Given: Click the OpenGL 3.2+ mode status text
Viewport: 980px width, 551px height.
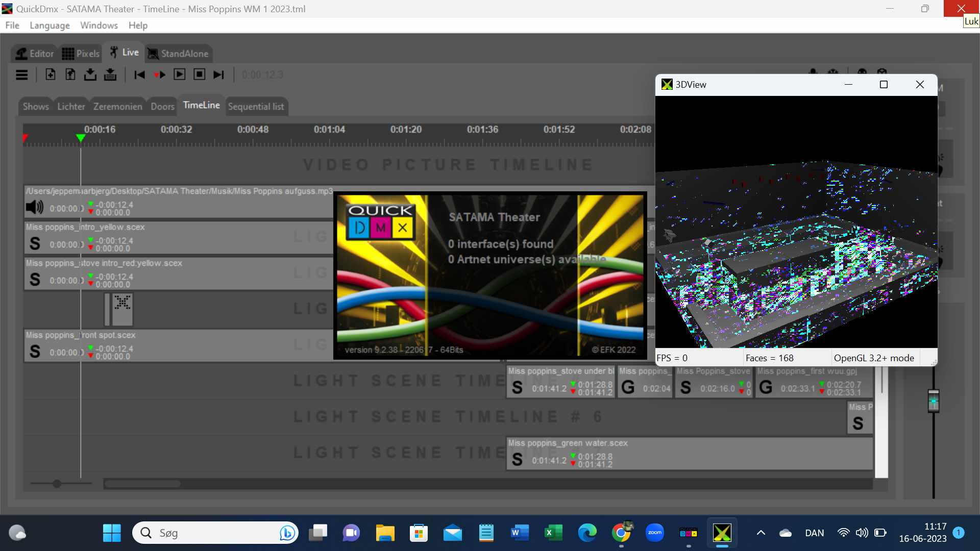Looking at the screenshot, I should pos(874,358).
